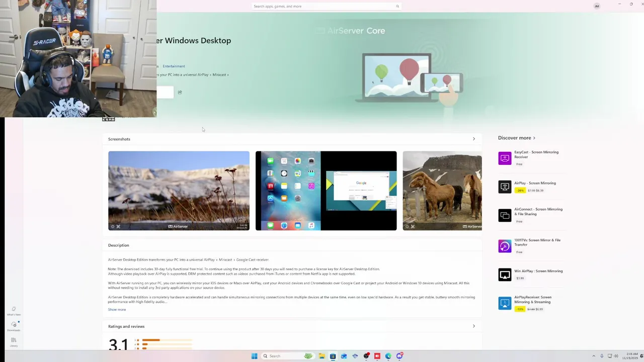Open Microsoft Edge from the taskbar

pyautogui.click(x=388, y=356)
